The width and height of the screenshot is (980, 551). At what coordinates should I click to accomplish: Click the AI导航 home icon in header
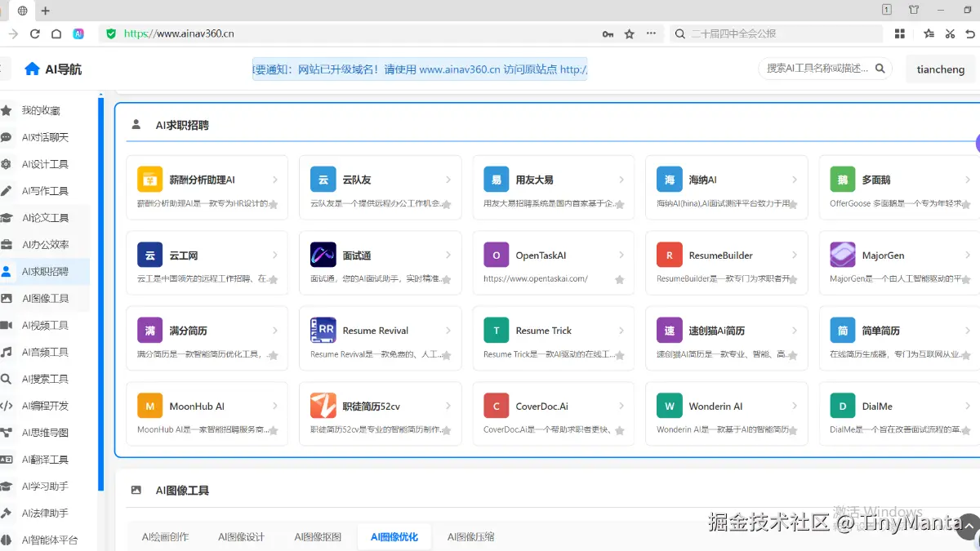point(29,69)
